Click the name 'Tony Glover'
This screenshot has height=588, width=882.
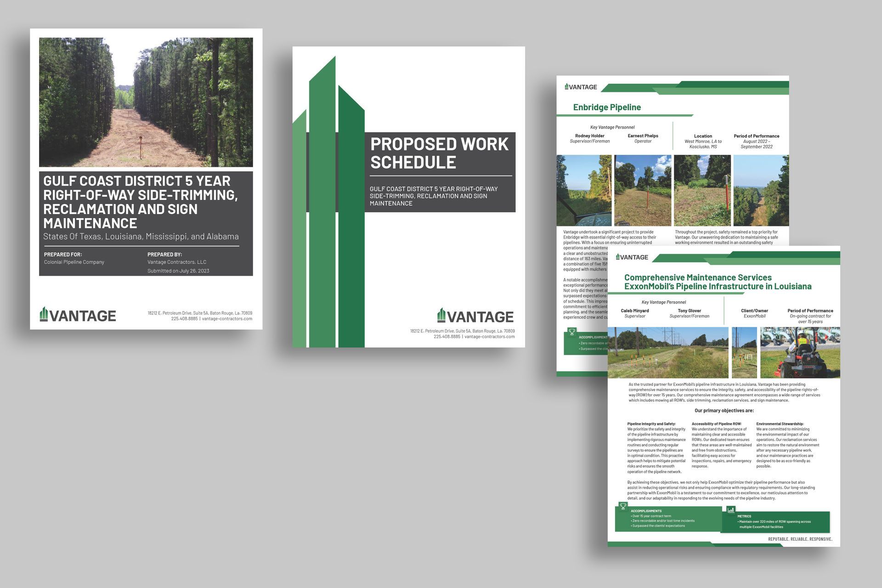(x=690, y=311)
